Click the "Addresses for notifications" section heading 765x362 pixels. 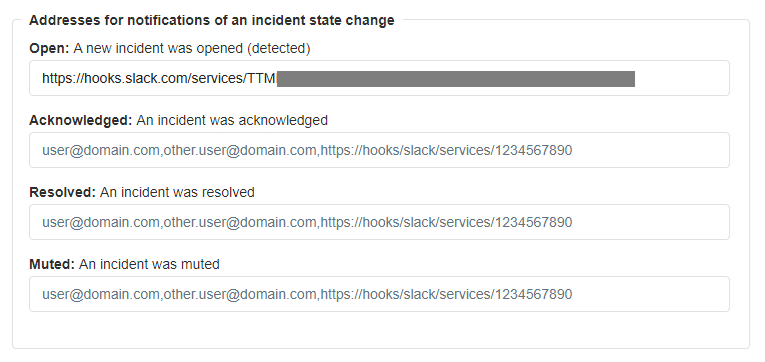pos(211,20)
